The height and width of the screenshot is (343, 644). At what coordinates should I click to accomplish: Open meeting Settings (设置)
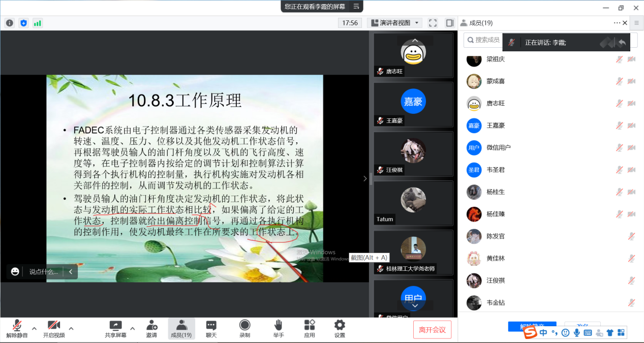point(340,329)
